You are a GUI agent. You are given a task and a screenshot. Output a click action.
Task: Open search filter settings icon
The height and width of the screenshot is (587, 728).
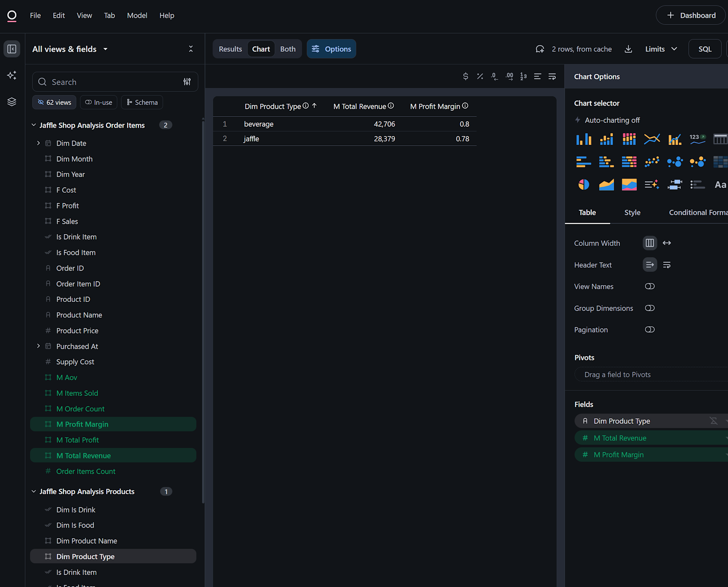coord(187,82)
